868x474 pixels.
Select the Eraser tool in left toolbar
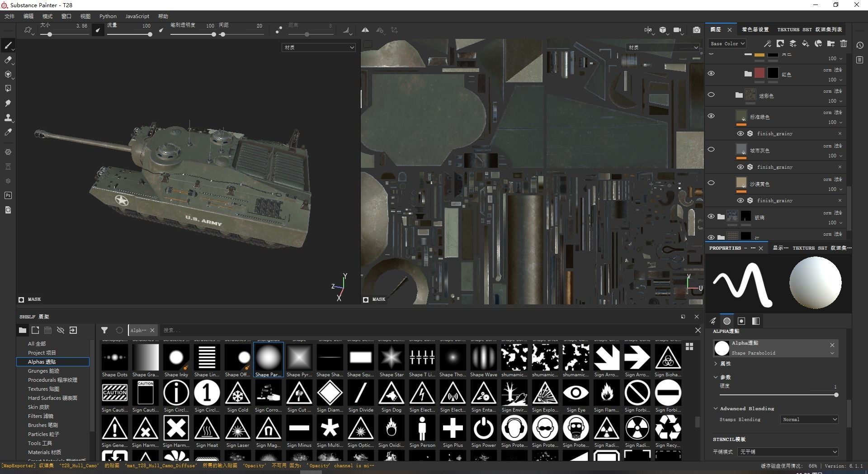(x=8, y=60)
